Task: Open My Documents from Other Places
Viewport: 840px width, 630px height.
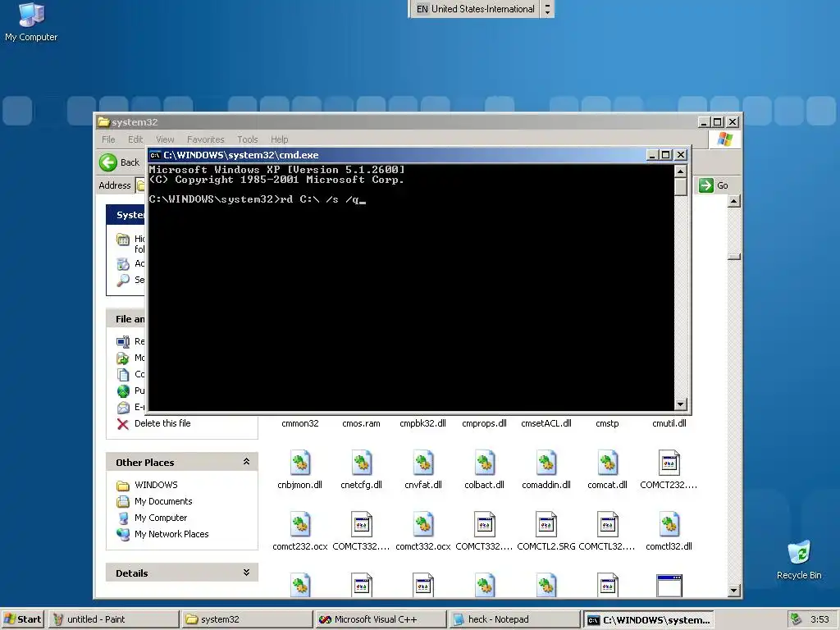Action: pos(163,501)
